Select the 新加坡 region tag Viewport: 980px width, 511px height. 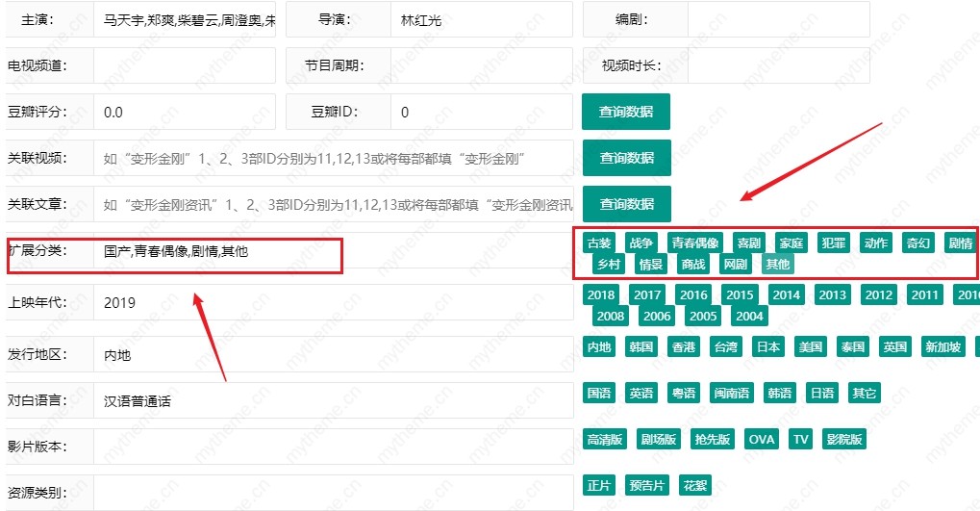click(x=942, y=347)
